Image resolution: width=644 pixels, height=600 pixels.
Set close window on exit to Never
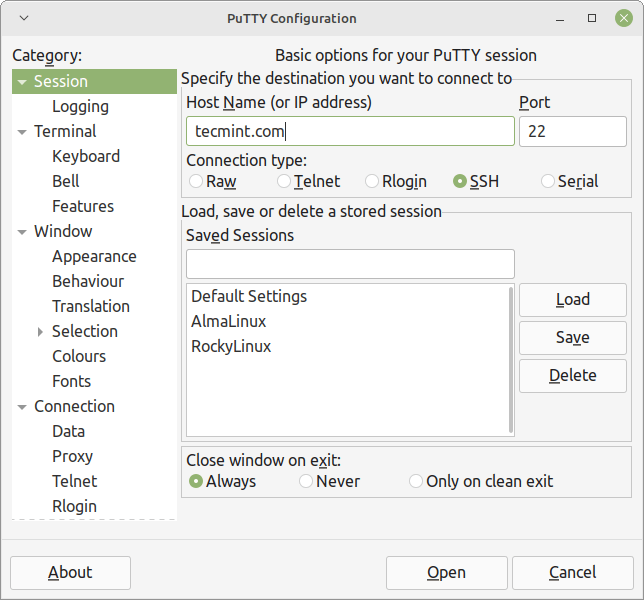point(306,481)
